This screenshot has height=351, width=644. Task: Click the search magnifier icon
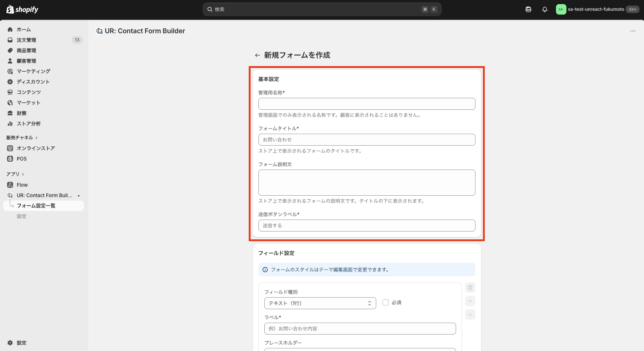click(x=210, y=9)
